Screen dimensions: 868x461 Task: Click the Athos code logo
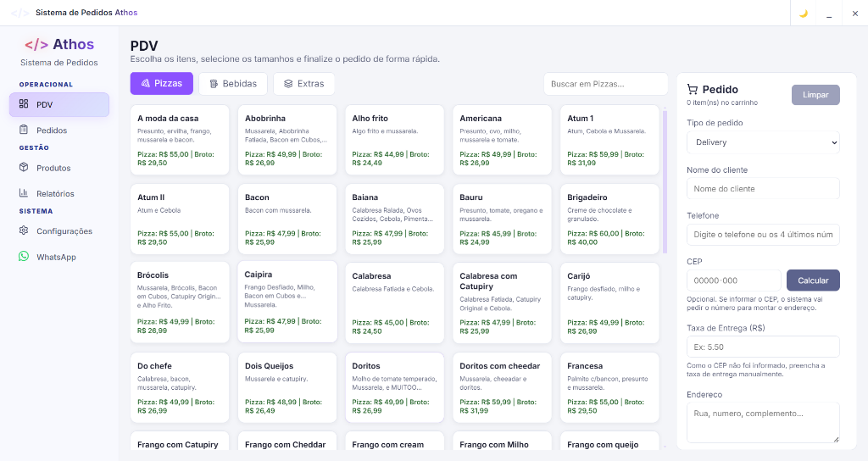[36, 44]
